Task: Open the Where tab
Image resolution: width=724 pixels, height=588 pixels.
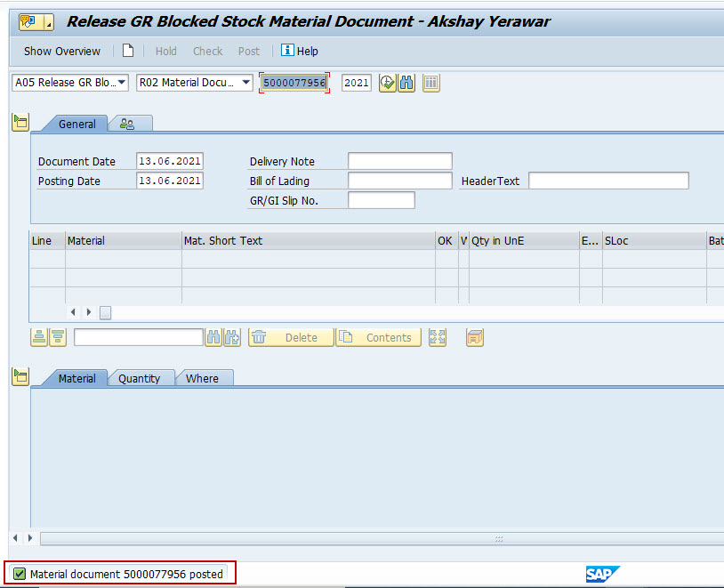Action: click(202, 378)
